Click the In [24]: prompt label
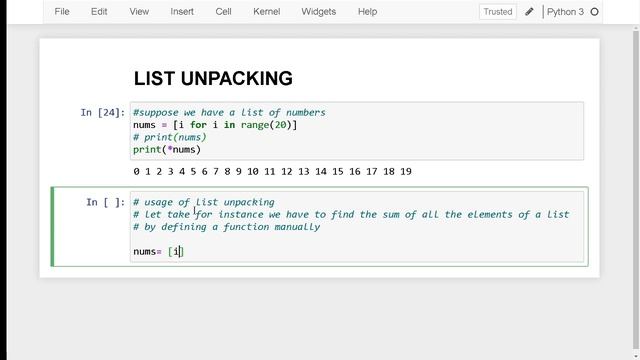The height and width of the screenshot is (360, 640). click(x=103, y=113)
